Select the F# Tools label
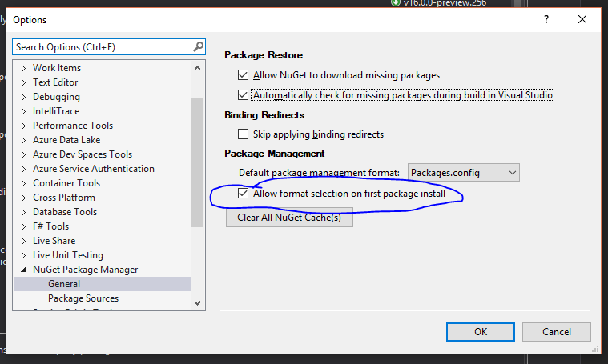The width and height of the screenshot is (608, 364). point(50,226)
